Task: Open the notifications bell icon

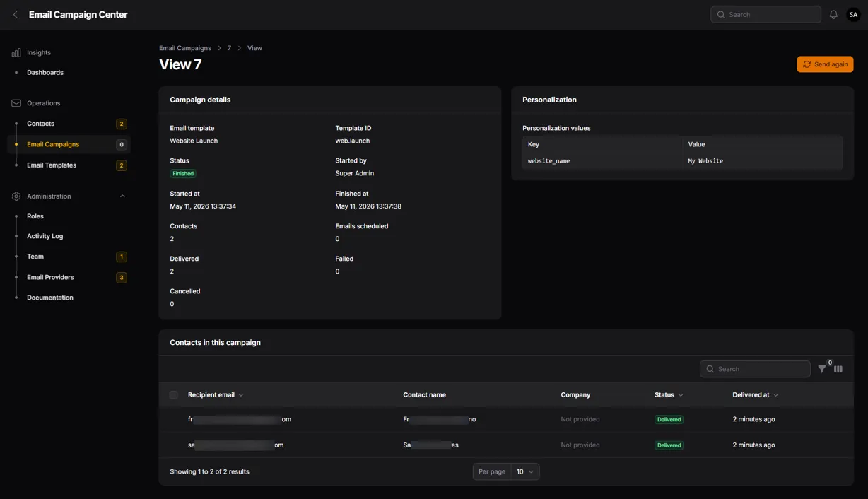Action: pyautogui.click(x=833, y=15)
